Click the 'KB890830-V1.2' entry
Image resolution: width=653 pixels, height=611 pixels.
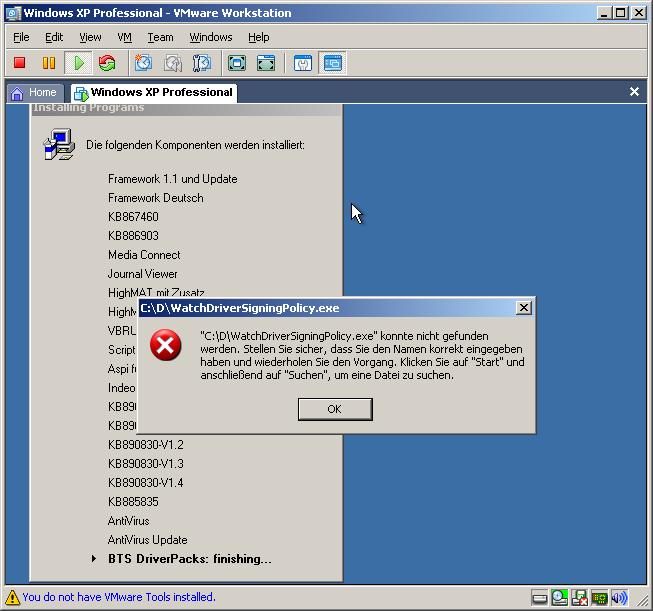pyautogui.click(x=146, y=444)
